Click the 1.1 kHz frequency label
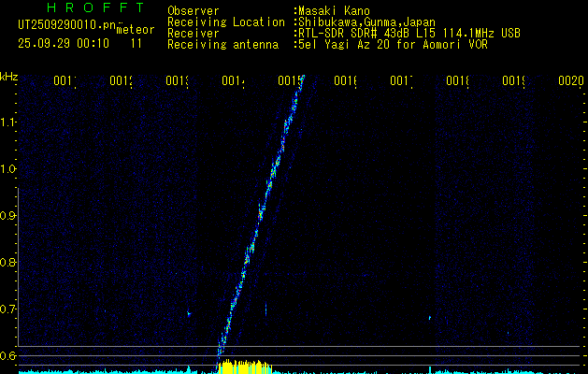 [x=8, y=122]
